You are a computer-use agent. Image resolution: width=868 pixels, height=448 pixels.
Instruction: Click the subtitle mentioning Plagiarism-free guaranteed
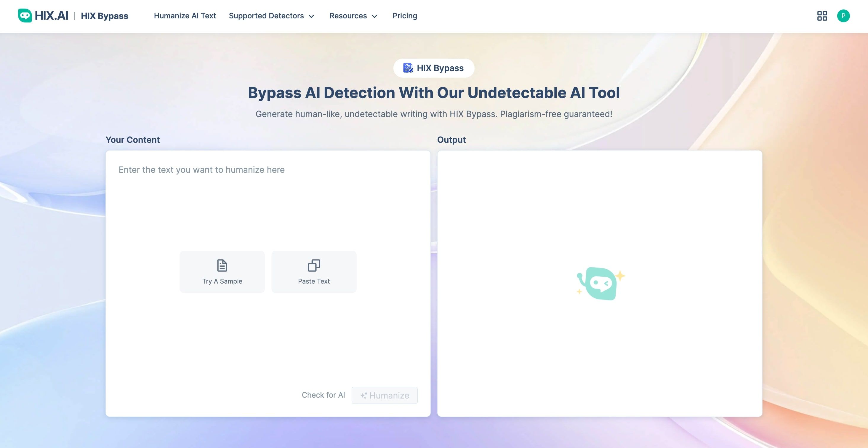click(x=434, y=114)
